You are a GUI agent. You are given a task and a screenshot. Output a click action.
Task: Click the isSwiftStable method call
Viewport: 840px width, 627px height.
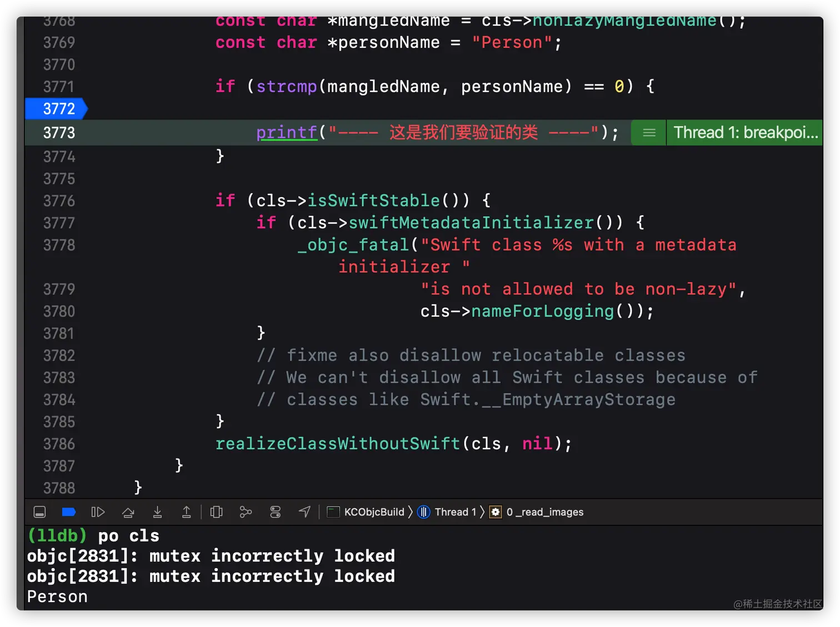[x=374, y=200]
